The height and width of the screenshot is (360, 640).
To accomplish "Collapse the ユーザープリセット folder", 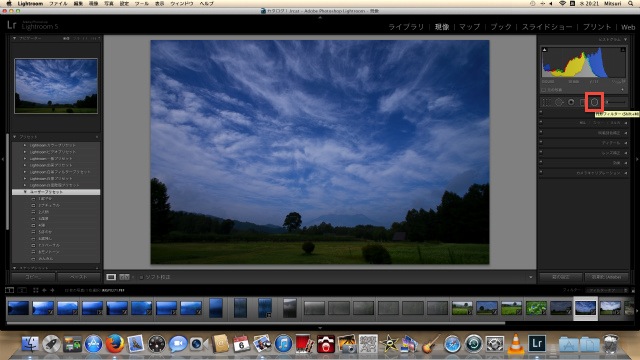I will [25, 192].
